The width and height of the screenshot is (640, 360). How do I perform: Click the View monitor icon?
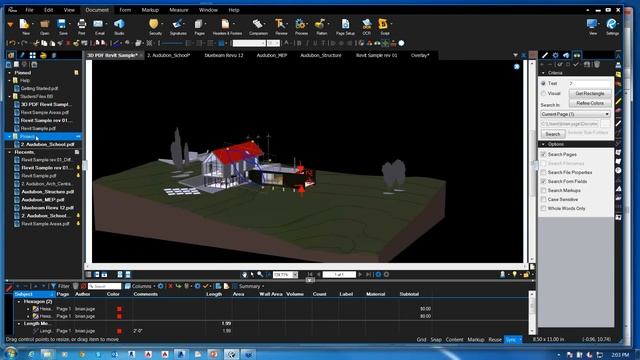pos(592,24)
